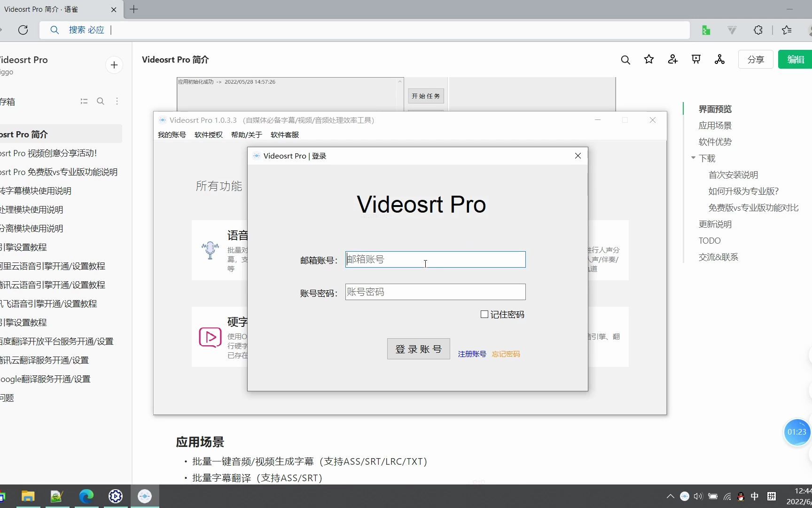The height and width of the screenshot is (508, 812).
Task: Open the 帮助/关于 menu
Action: point(247,135)
